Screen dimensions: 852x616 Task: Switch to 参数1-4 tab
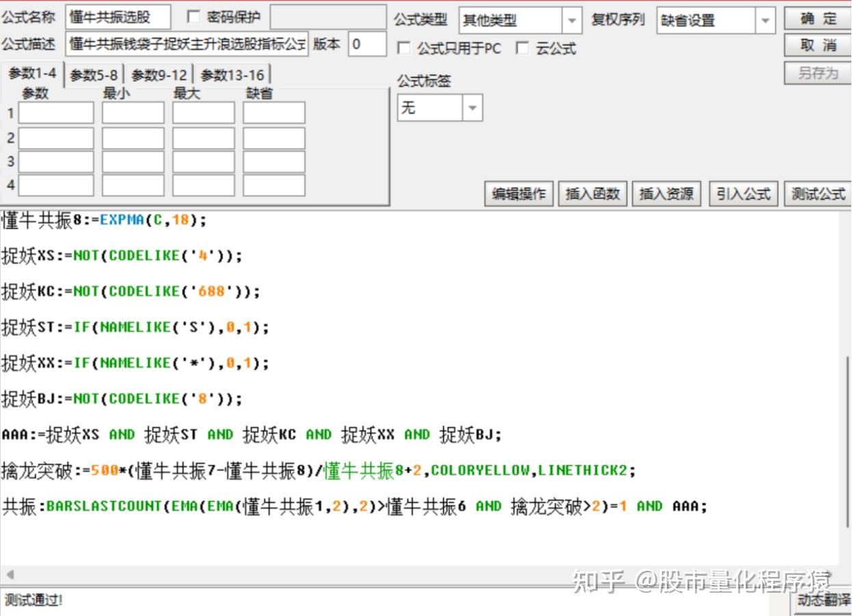point(32,74)
